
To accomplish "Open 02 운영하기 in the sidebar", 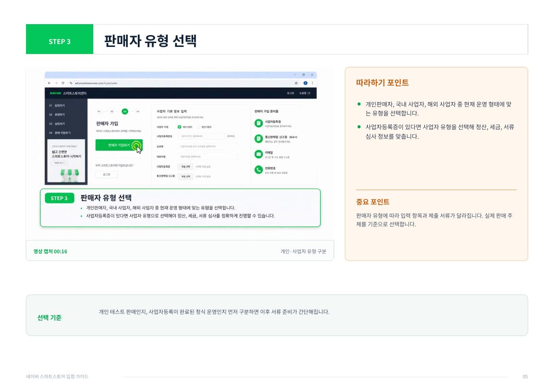I will [57, 115].
